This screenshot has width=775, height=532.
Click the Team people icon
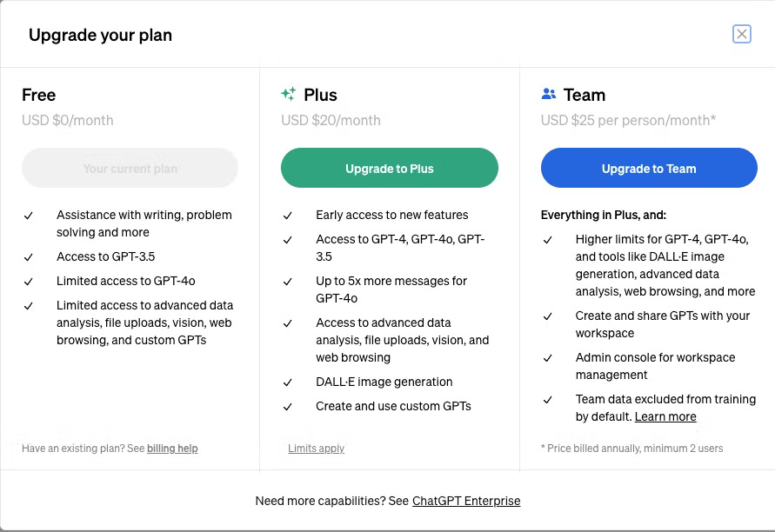(x=549, y=94)
